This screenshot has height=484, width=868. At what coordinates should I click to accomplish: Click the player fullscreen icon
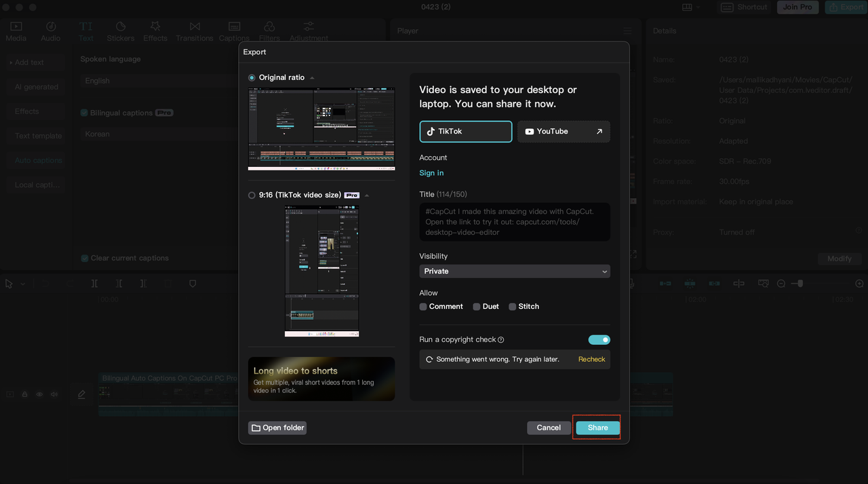tap(633, 254)
